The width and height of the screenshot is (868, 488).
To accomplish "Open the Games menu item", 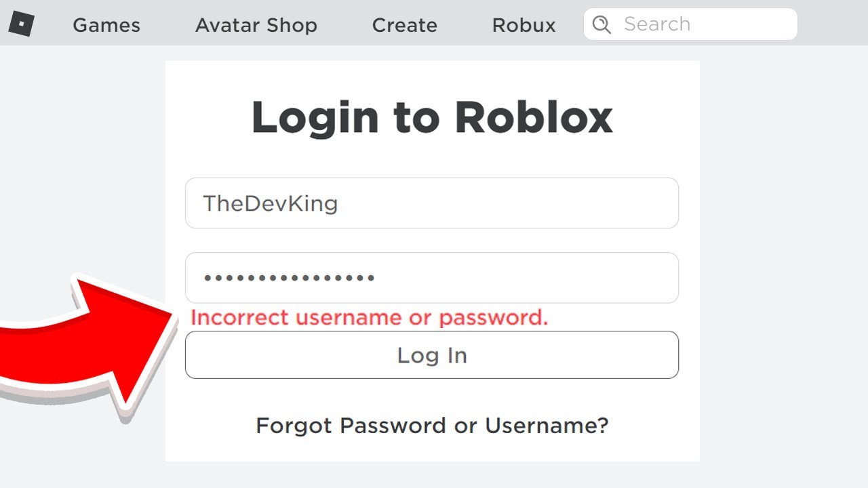I will (x=106, y=25).
